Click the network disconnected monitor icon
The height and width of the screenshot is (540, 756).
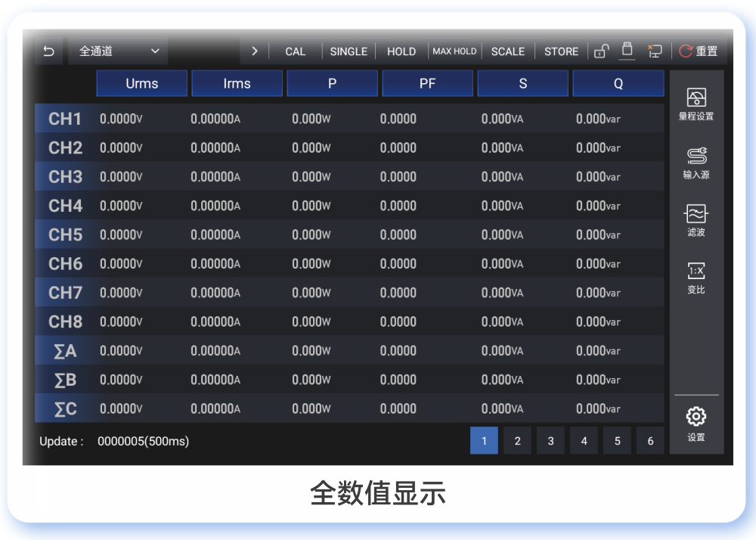[x=654, y=51]
